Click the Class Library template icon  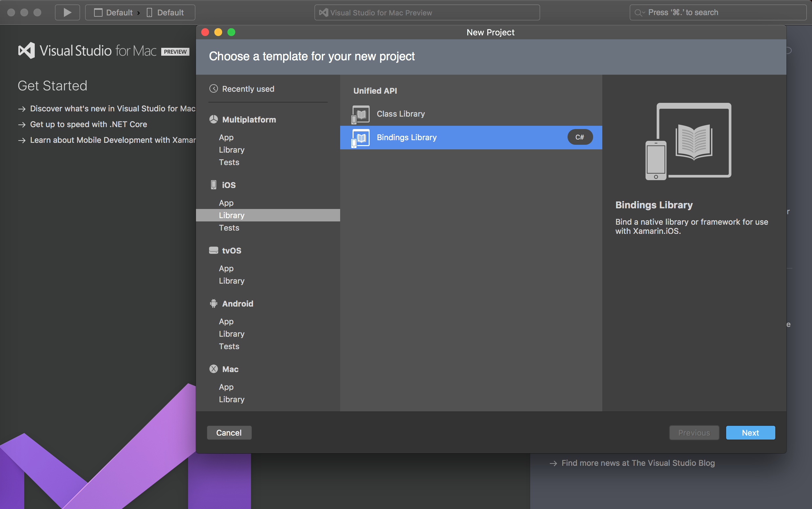point(360,114)
